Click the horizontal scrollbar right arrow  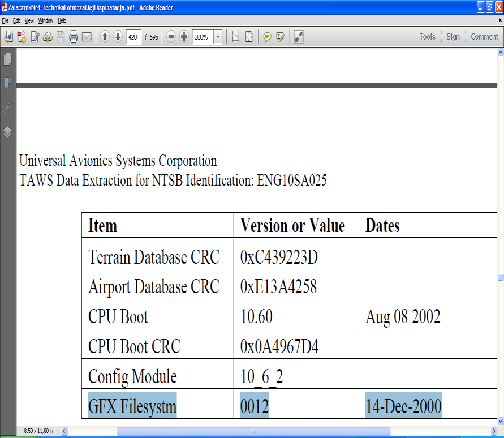coord(494,431)
